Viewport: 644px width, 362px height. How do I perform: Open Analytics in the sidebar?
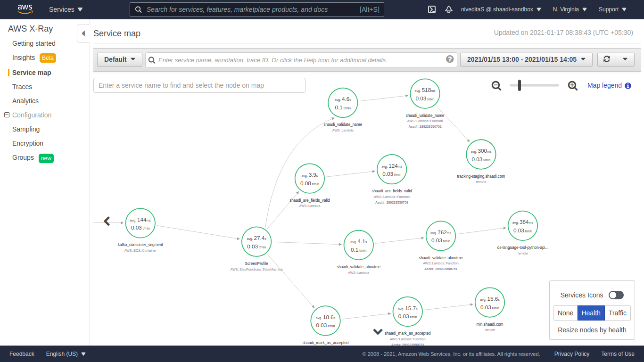(25, 101)
